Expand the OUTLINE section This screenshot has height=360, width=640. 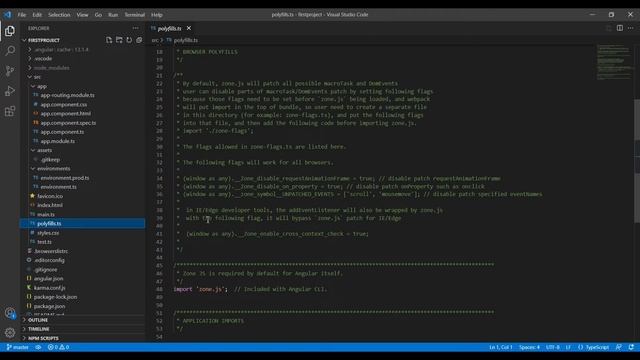(x=38, y=320)
